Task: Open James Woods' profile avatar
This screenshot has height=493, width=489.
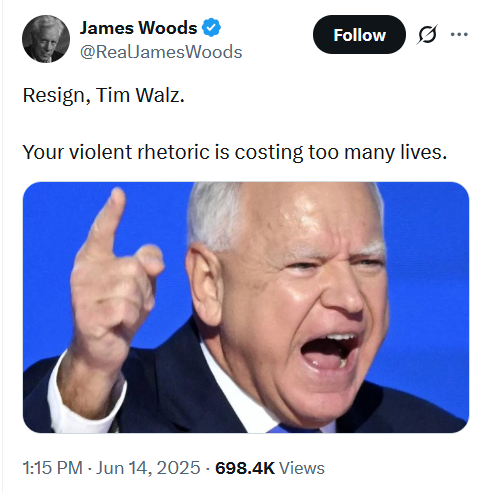Action: click(46, 39)
